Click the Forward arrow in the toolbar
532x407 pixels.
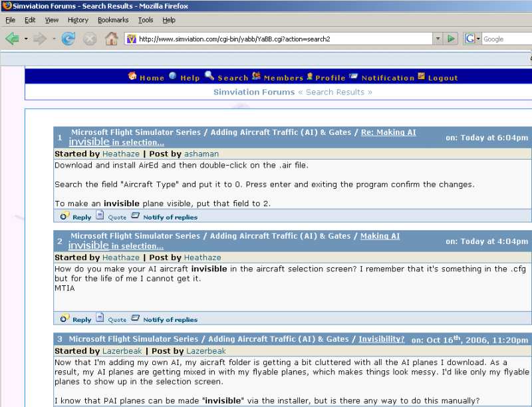40,39
